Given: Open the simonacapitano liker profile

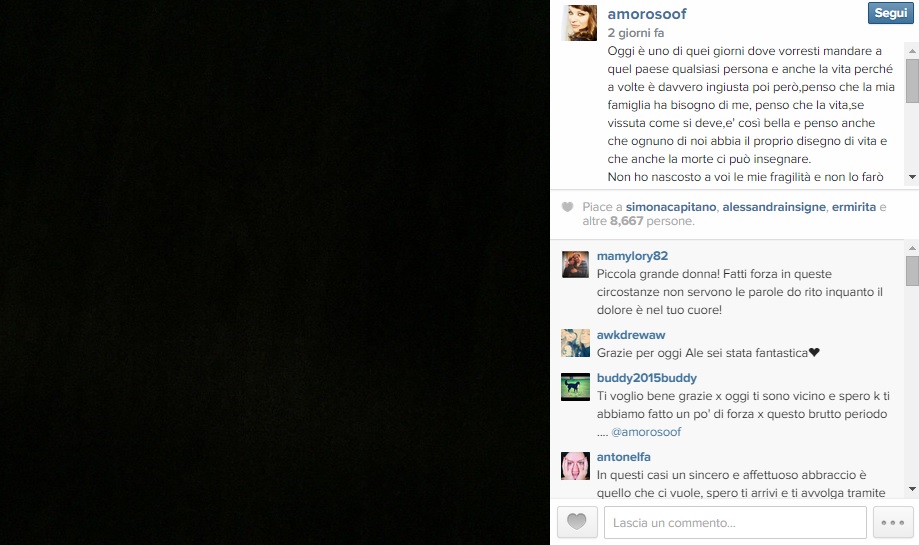Looking at the screenshot, I should [670, 207].
